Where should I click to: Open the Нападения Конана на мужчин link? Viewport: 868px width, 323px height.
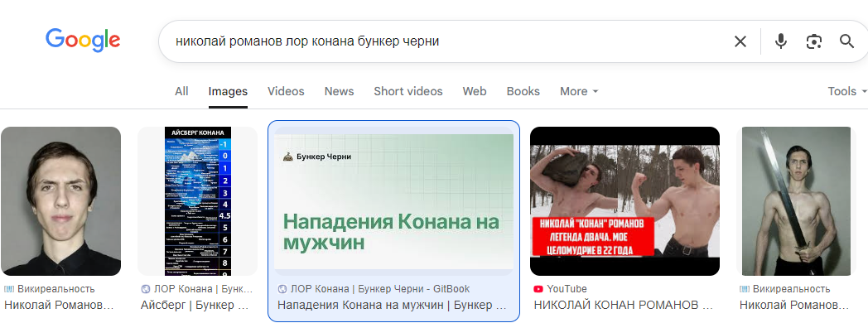coord(392,305)
